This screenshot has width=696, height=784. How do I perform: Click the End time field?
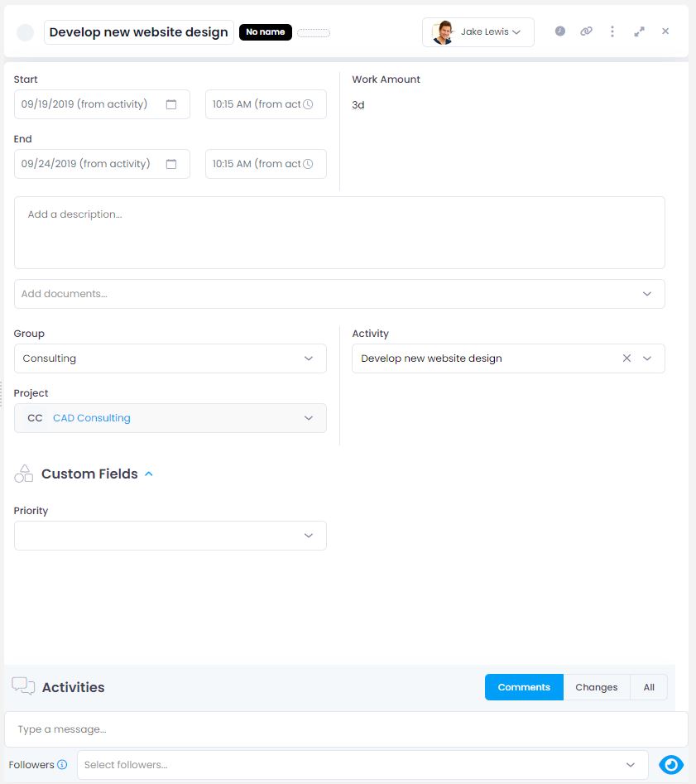coord(266,163)
